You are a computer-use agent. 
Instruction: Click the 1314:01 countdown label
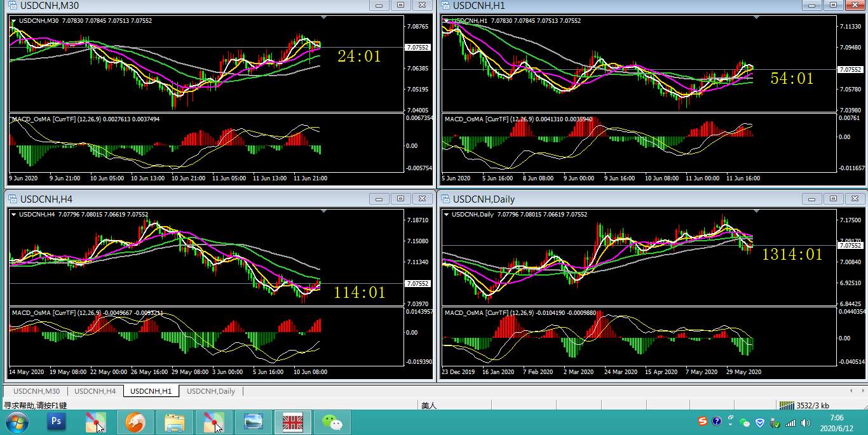pyautogui.click(x=792, y=255)
